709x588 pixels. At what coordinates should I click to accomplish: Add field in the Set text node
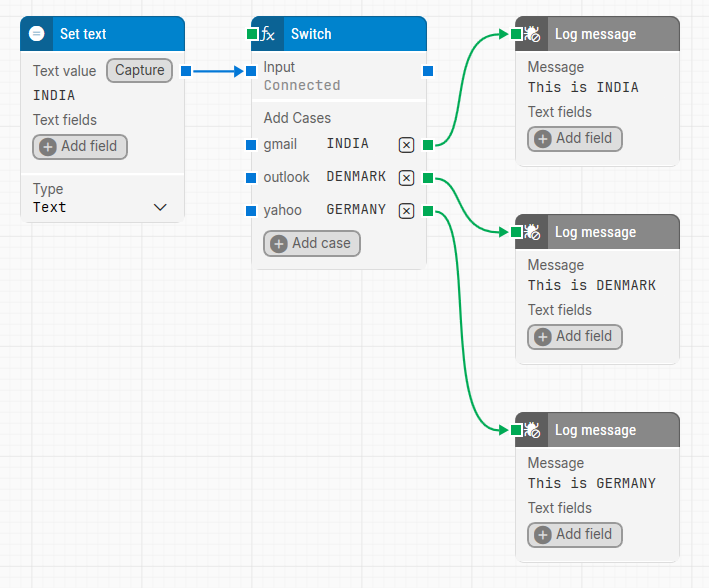pos(80,146)
